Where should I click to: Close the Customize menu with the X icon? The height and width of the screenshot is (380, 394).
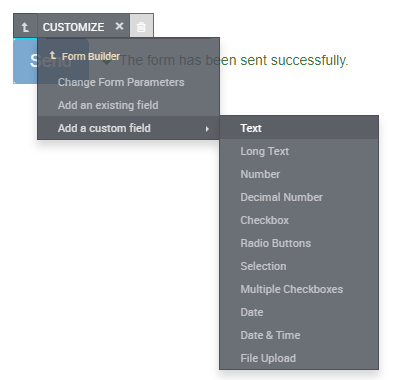119,26
